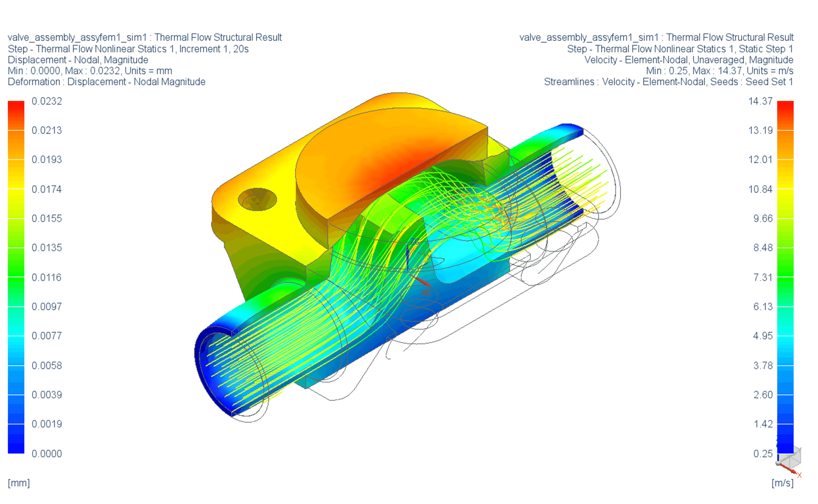The image size is (818, 504).
Task: Click 'Deformation : Displacement - Nodal Magnitude' line
Action: coord(106,82)
